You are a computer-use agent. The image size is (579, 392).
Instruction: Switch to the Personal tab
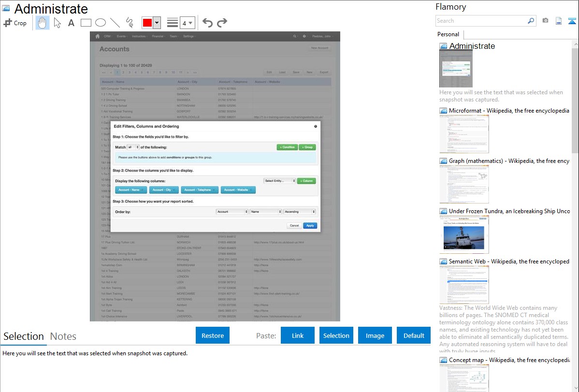[449, 34]
